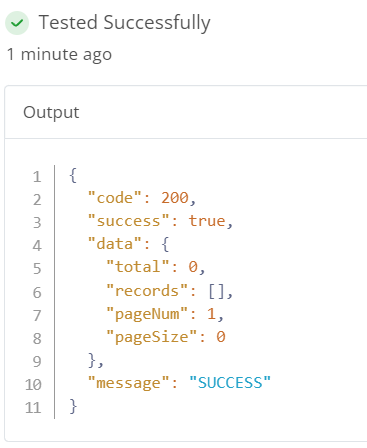
Task: Click the "records" key on line 6
Action: 147,291
